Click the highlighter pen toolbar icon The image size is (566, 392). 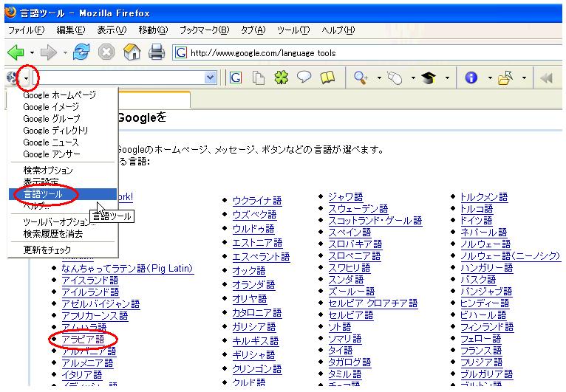pos(395,78)
